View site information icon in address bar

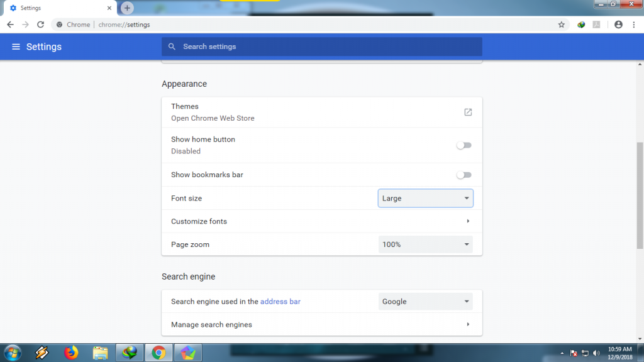[x=60, y=25]
